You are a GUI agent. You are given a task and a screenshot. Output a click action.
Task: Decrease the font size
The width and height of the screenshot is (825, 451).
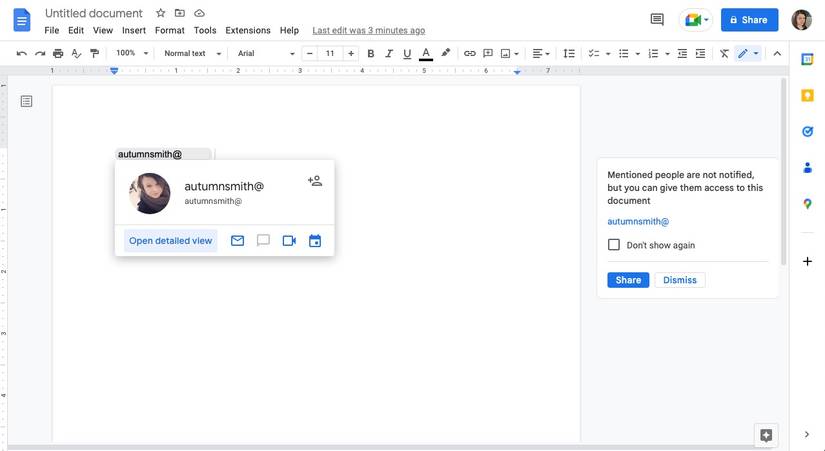coord(310,53)
